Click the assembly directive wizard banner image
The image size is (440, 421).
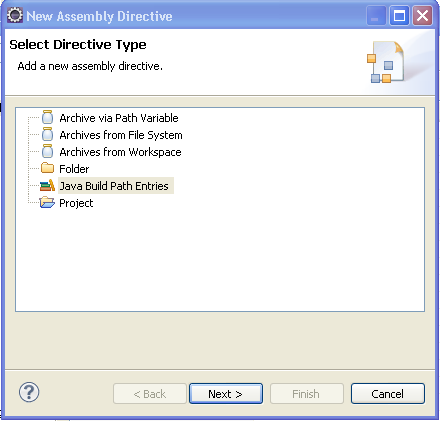[x=386, y=62]
